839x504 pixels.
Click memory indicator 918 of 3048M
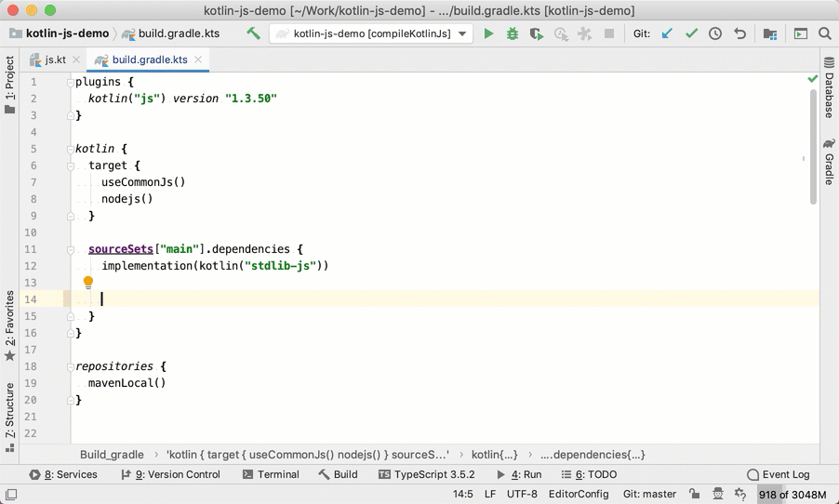point(792,495)
